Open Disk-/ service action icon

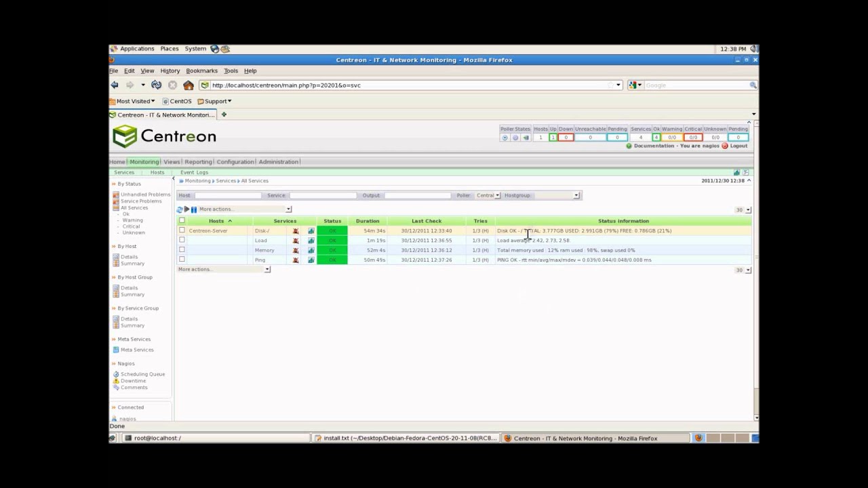coord(296,231)
